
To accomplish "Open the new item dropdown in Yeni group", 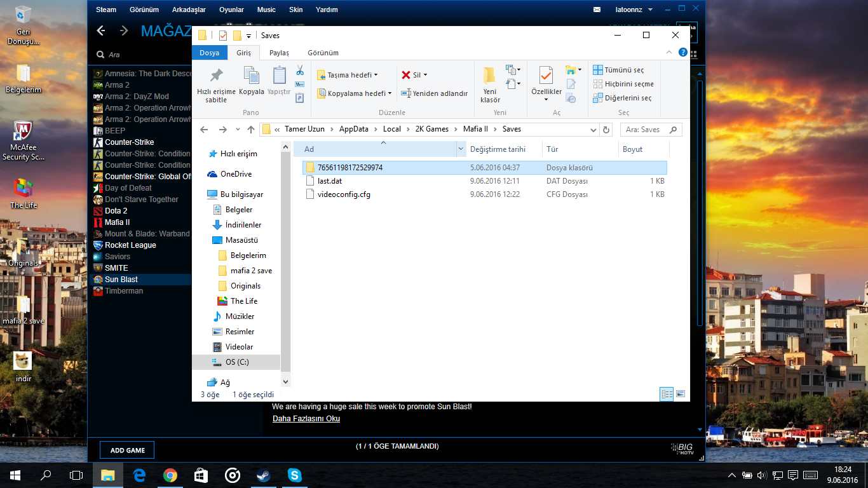I will [513, 70].
